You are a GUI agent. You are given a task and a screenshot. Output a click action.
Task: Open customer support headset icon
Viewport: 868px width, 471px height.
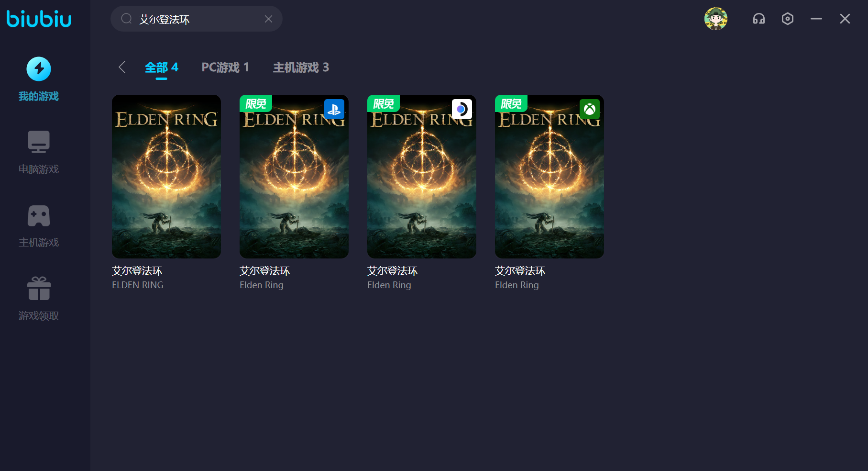pyautogui.click(x=759, y=19)
